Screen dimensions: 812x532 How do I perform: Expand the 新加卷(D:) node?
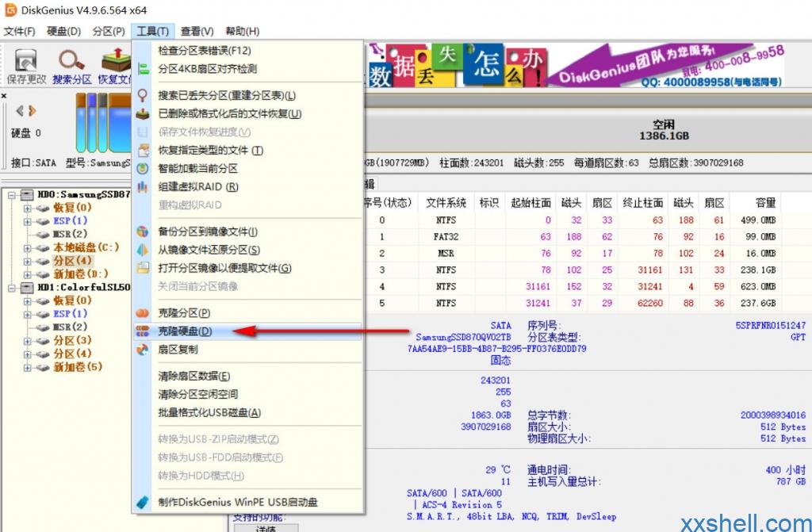pyautogui.click(x=28, y=274)
